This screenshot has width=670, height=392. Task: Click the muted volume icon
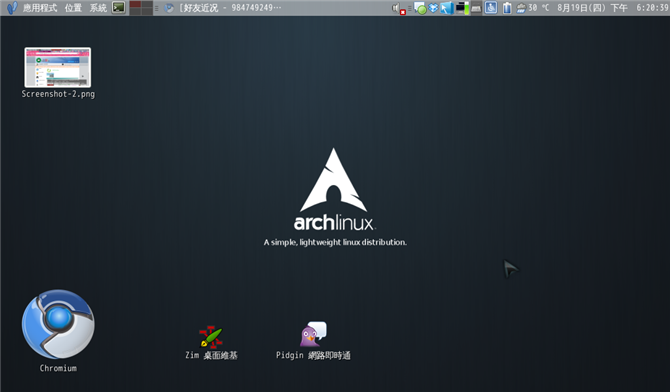pos(398,8)
